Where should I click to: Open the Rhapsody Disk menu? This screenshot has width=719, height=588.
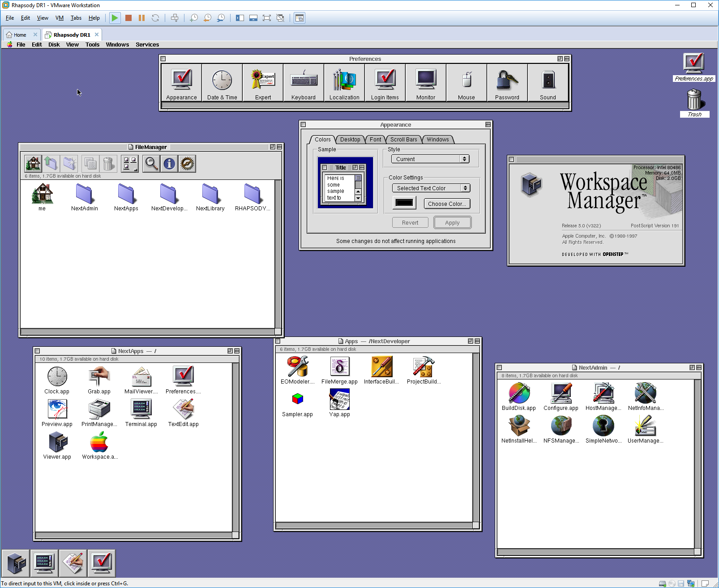54,45
